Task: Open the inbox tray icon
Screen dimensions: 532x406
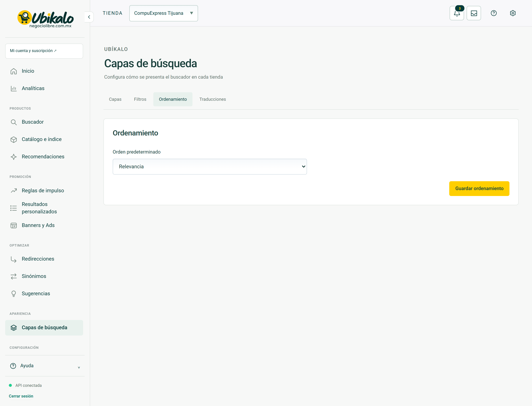Action: tap(474, 13)
